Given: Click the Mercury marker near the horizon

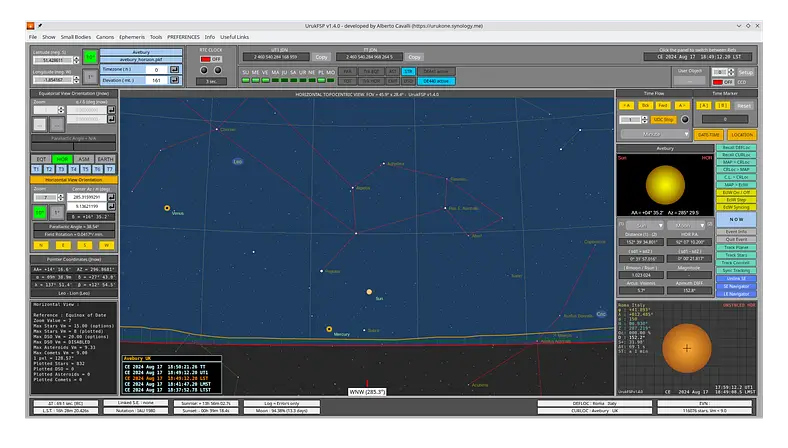Looking at the screenshot, I should pyautogui.click(x=329, y=329).
